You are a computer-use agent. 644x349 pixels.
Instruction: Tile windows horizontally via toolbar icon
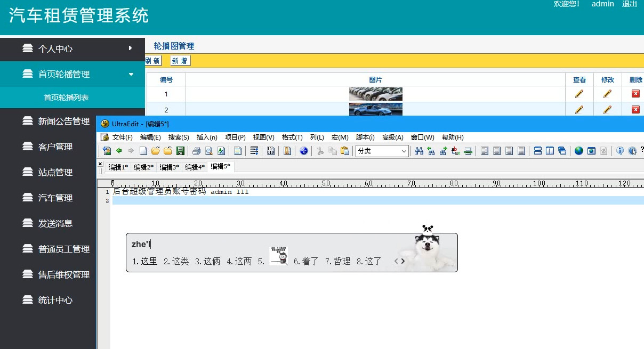(x=538, y=151)
